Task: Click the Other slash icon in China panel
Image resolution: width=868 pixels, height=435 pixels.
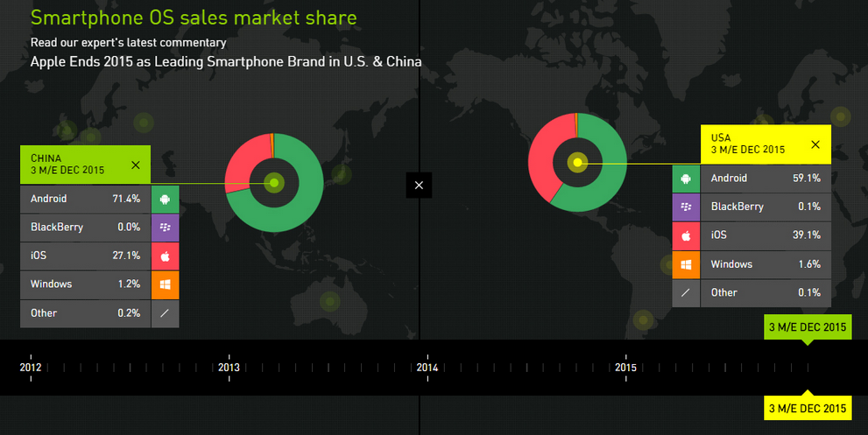Action: point(165,314)
